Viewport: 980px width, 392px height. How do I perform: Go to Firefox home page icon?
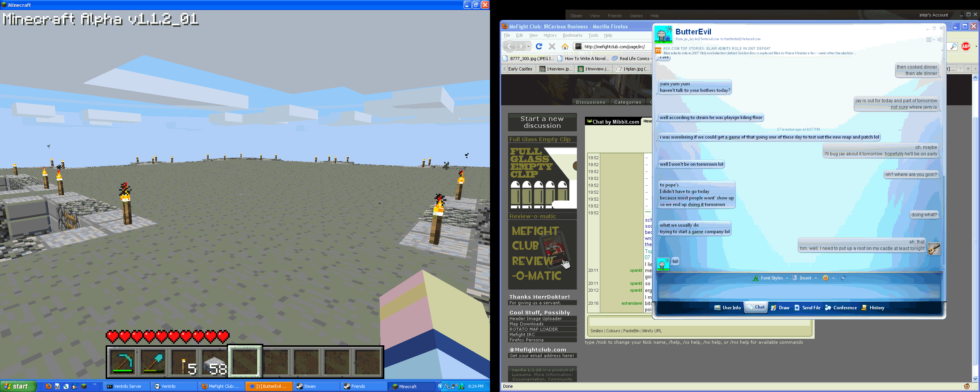pos(565,46)
